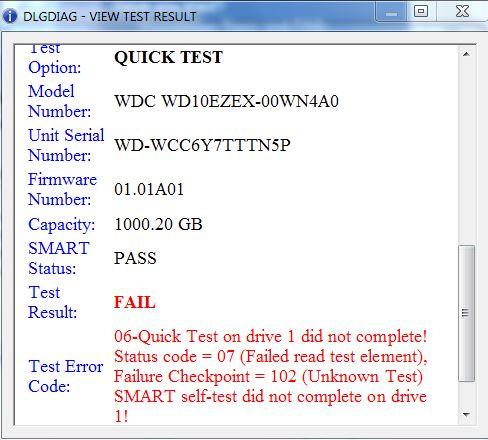This screenshot has height=440, width=488.
Task: Select the QUICK TEST option text
Action: 168,57
